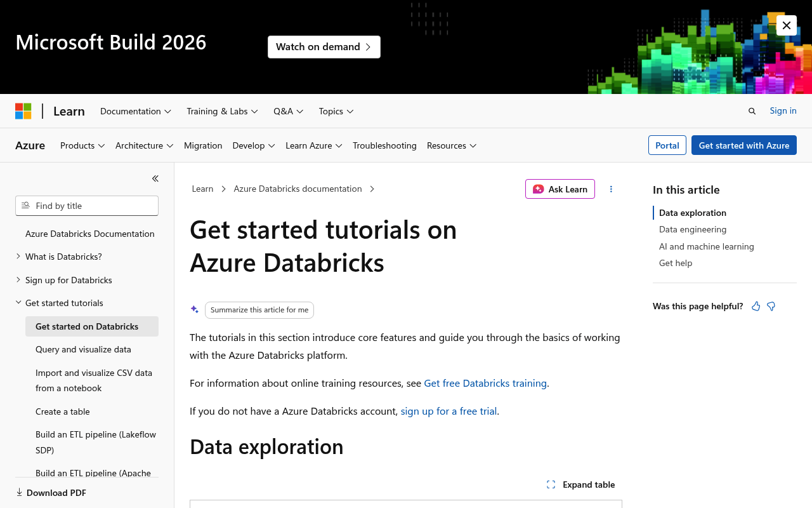Click the Ask Learn button

coord(560,189)
